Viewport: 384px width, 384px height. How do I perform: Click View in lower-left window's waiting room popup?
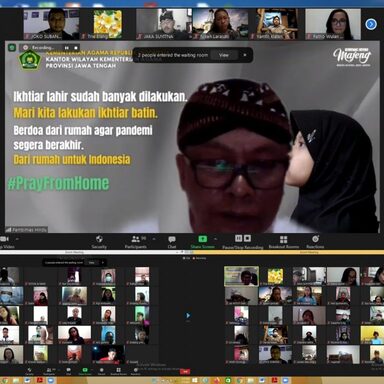(91, 263)
